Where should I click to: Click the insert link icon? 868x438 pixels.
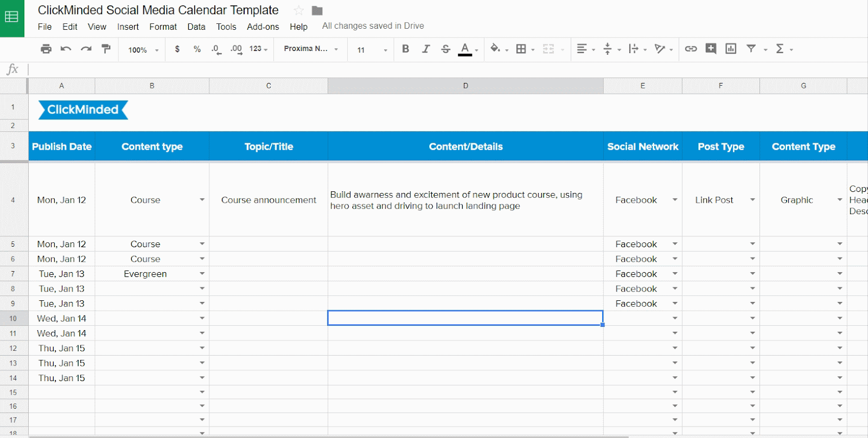point(691,49)
